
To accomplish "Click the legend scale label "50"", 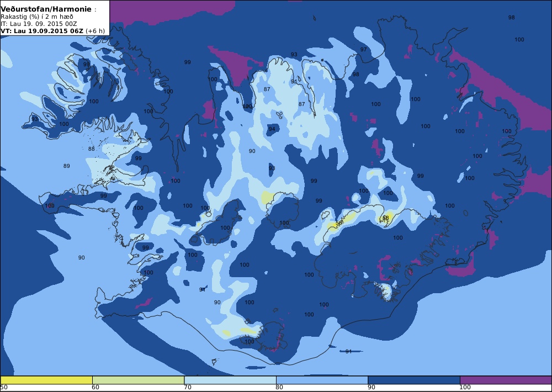I will click(x=4, y=388).
